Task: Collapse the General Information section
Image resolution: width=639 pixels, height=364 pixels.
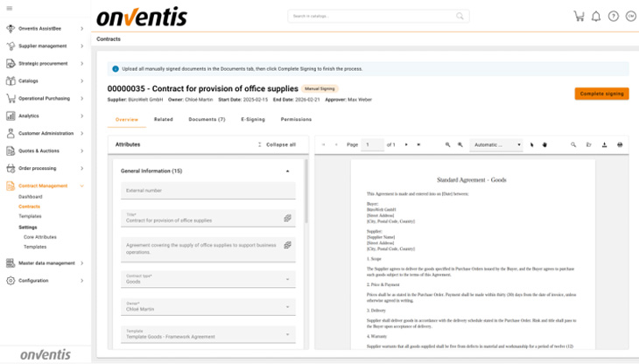Action: pos(287,171)
